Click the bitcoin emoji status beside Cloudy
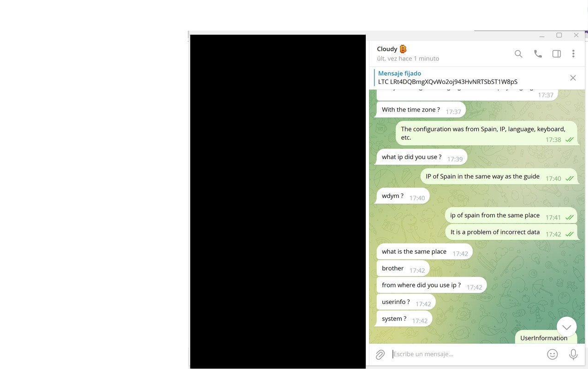Viewport: 588px width, 369px height. 403,49
